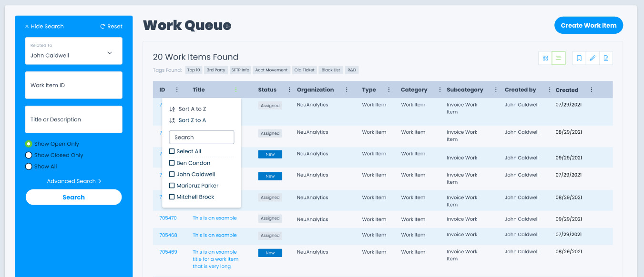Open the Advanced Search section
This screenshot has height=277, width=644.
click(73, 181)
